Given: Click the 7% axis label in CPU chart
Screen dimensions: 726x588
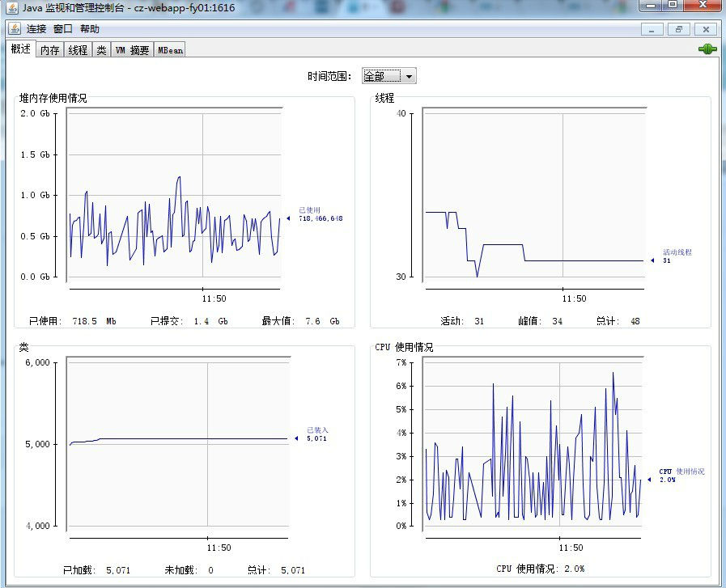Looking at the screenshot, I should point(401,362).
